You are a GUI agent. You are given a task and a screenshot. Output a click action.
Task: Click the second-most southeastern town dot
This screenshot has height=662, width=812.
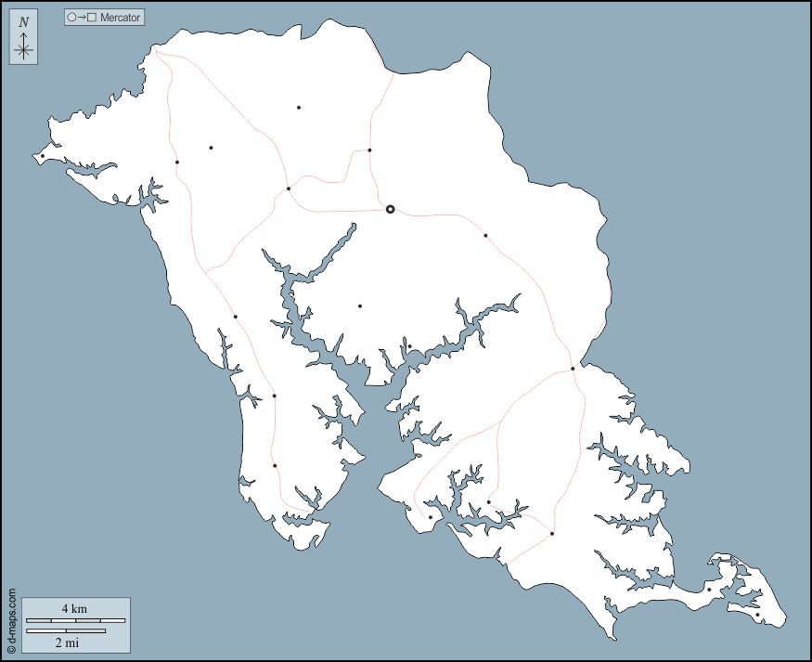709,590
